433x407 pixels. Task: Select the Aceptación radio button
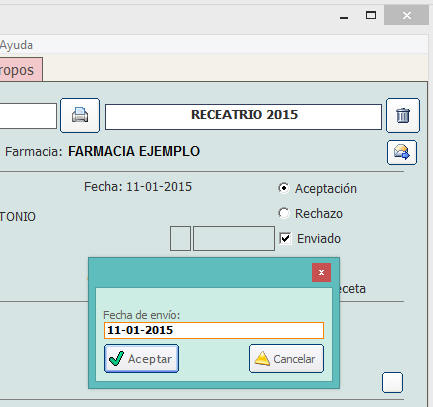pos(284,188)
